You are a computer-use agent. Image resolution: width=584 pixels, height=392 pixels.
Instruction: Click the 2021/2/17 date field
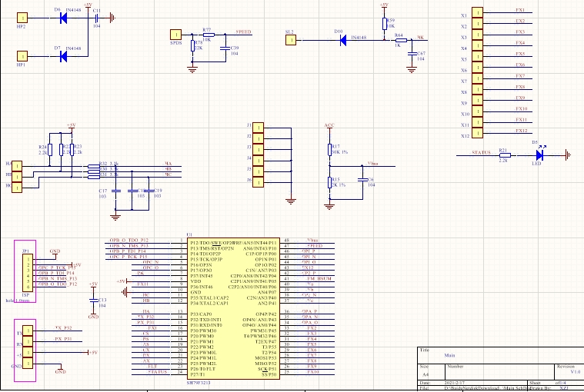(455, 383)
